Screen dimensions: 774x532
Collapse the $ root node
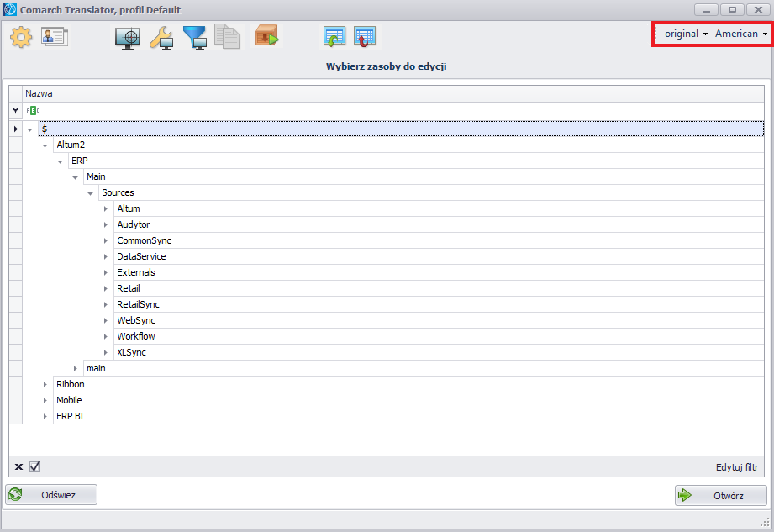point(30,129)
